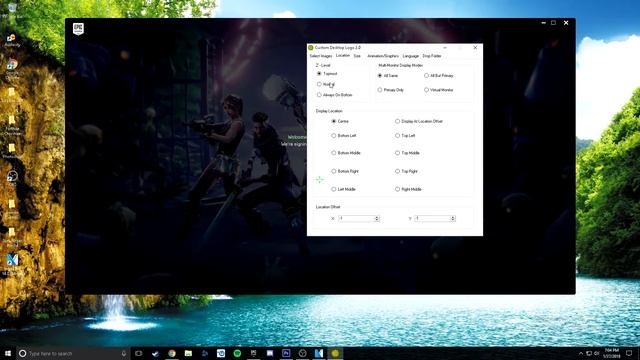640x360 pixels.
Task: Open Photoshop from the taskbar
Action: [286, 353]
